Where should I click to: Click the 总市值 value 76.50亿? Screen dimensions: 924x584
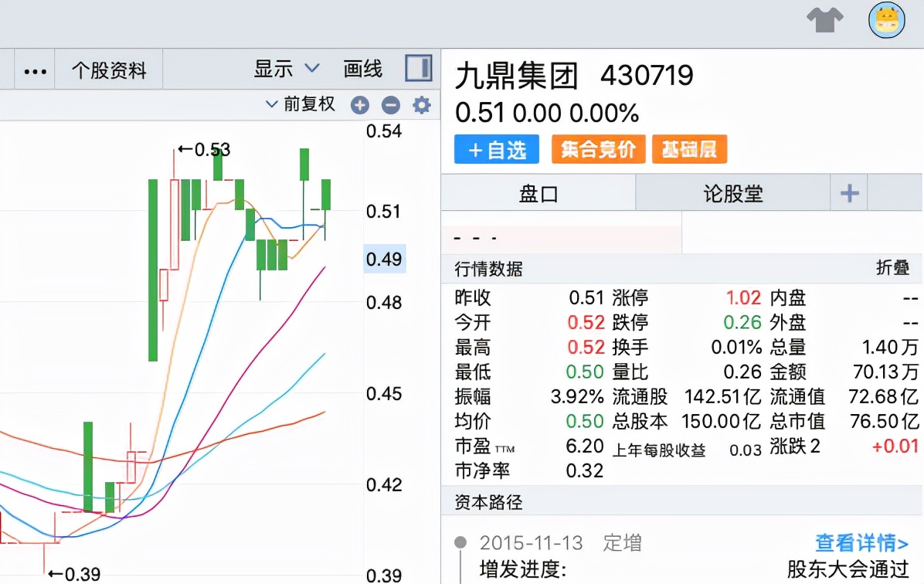(x=884, y=421)
